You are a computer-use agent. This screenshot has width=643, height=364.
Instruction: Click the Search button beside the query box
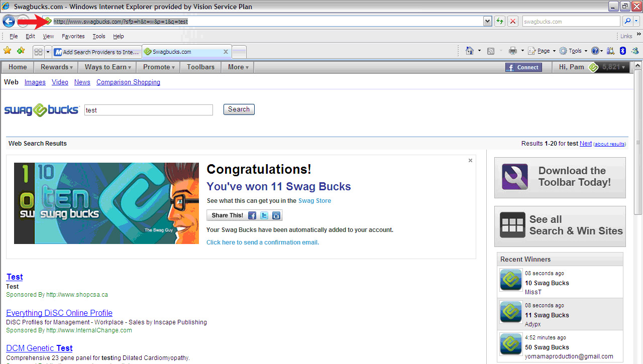tap(239, 109)
